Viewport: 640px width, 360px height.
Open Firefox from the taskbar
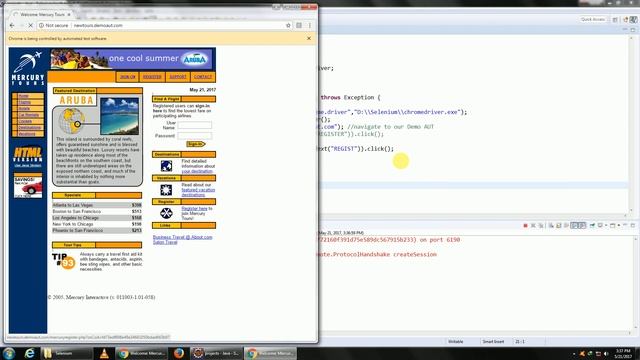(179, 353)
